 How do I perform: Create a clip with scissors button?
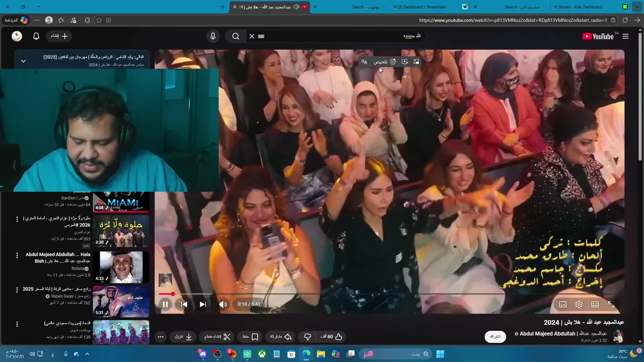pyautogui.click(x=217, y=336)
